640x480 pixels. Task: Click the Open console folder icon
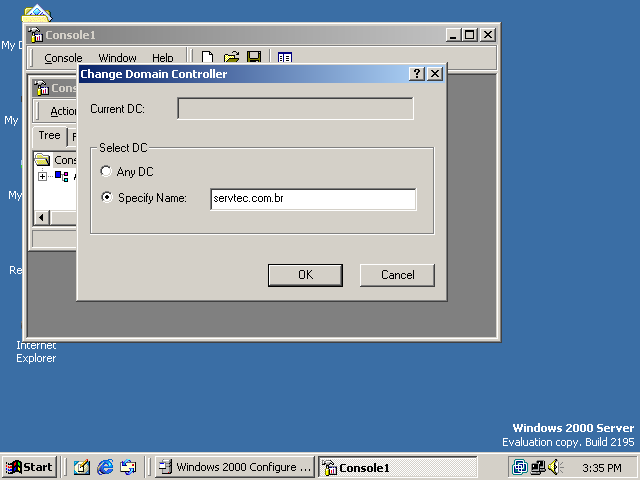tap(231, 57)
